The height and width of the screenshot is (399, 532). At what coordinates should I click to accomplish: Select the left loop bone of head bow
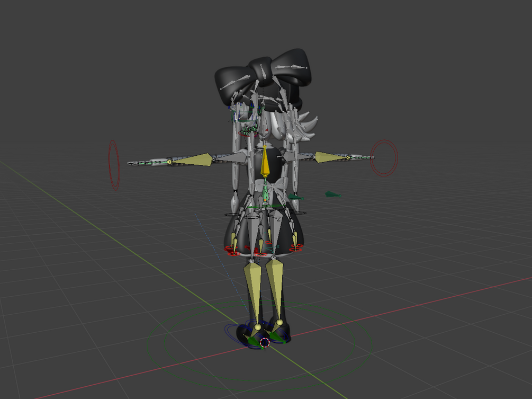236,83
